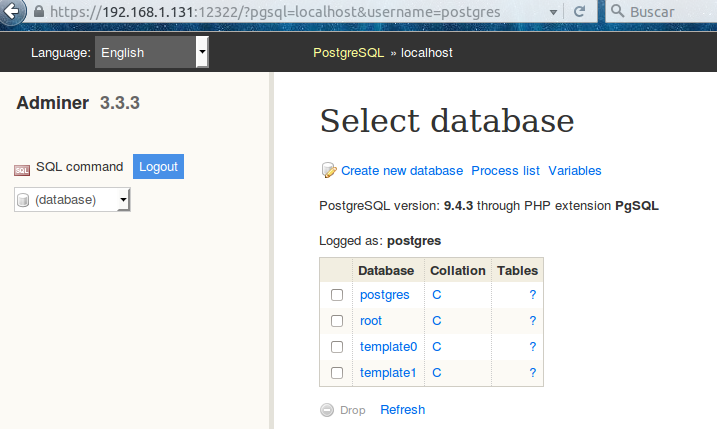Click the Create new database pencil icon
Screen dimensions: 717x429
328,171
